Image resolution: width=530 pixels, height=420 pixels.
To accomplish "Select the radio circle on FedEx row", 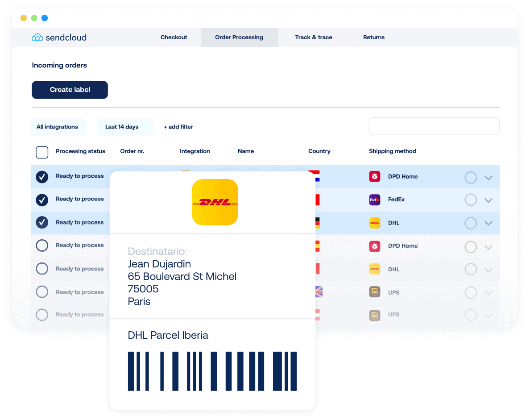I will pyautogui.click(x=471, y=200).
